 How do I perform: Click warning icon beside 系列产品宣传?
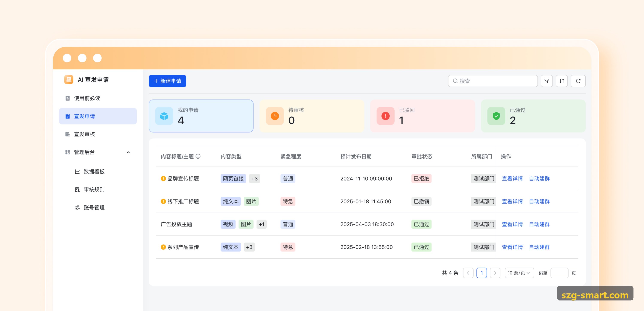[x=163, y=247]
